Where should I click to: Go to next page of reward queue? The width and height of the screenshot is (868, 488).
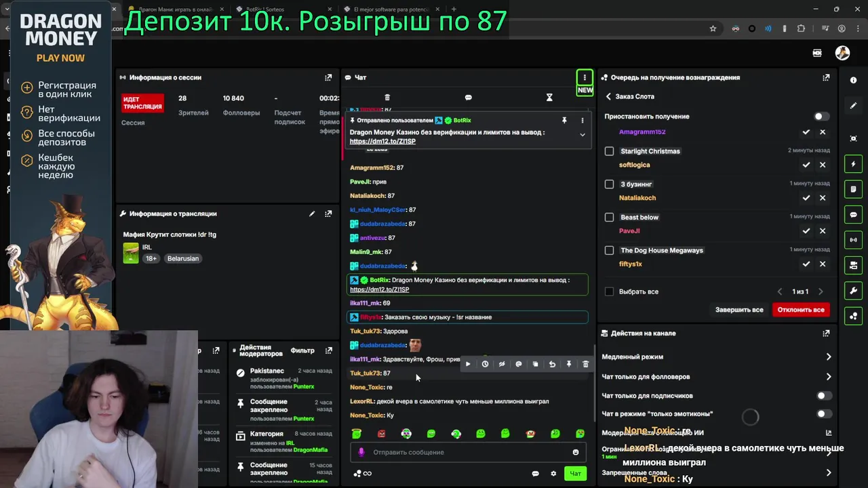pos(821,291)
